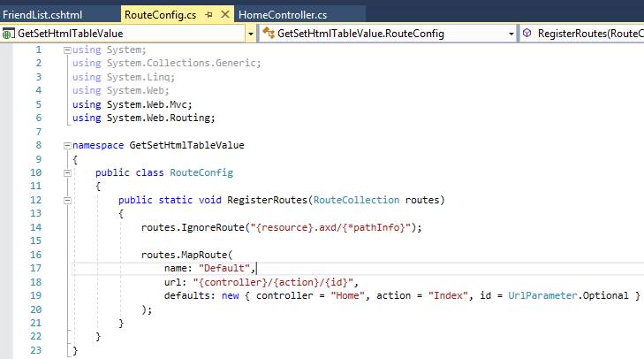The image size is (644, 359).
Task: Collapse the RouteConfig class block
Action: click(x=67, y=173)
